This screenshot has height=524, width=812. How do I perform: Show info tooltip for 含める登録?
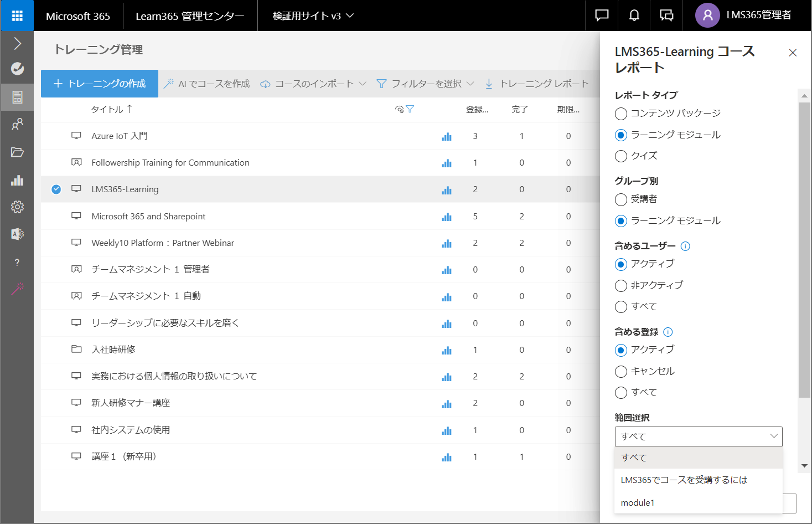click(x=668, y=332)
